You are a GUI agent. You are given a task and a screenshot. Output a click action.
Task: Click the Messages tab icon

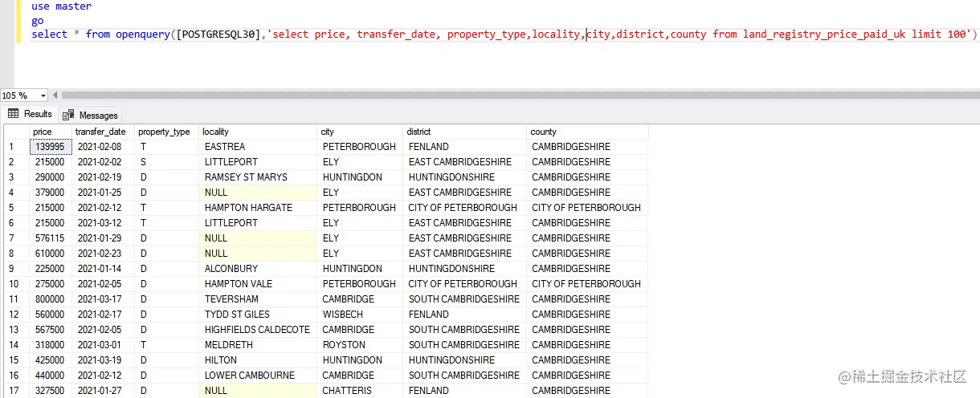pos(68,115)
